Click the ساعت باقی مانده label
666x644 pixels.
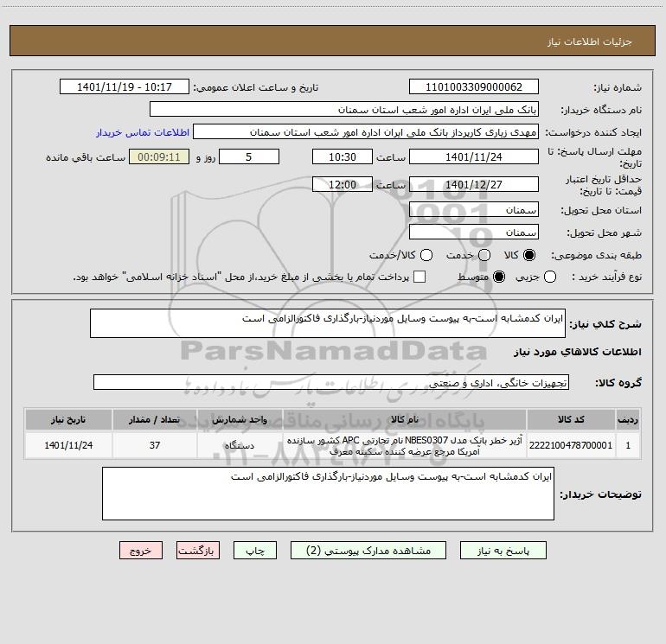(x=86, y=157)
